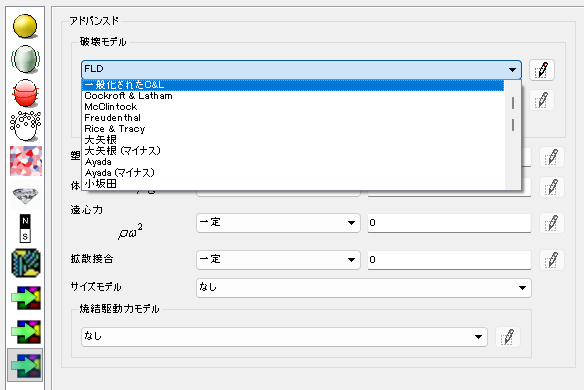Click the first green arrow transformation icon

[26, 298]
